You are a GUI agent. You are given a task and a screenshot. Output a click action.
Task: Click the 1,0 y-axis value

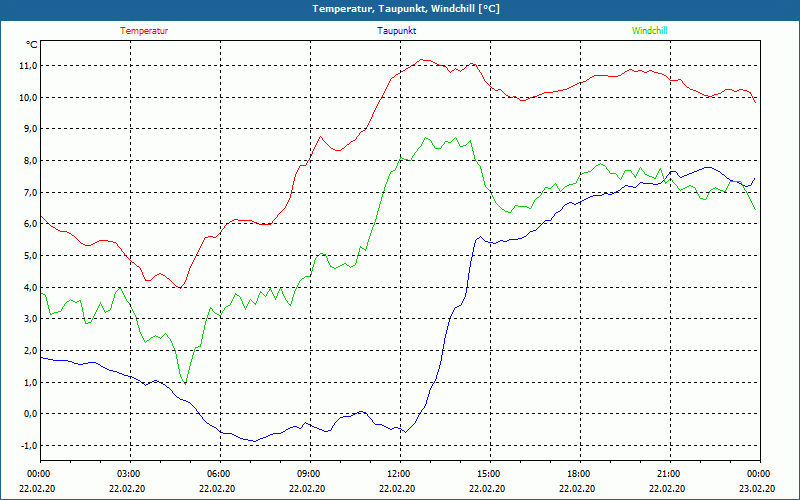30,382
